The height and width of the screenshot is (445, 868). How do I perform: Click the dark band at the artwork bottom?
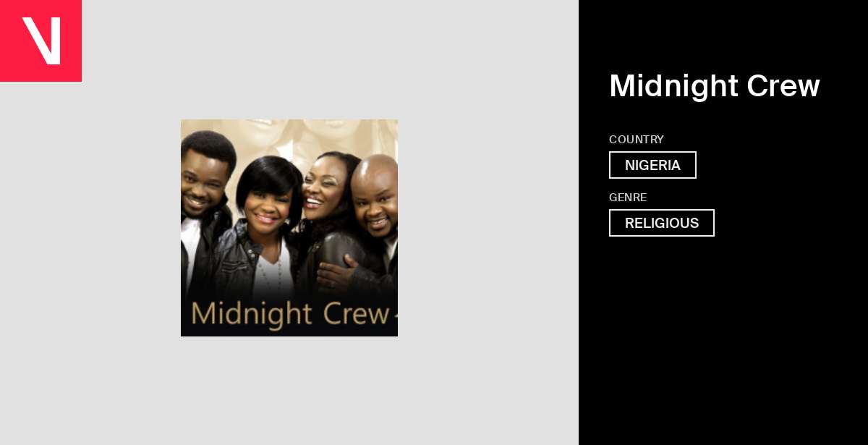click(x=289, y=333)
